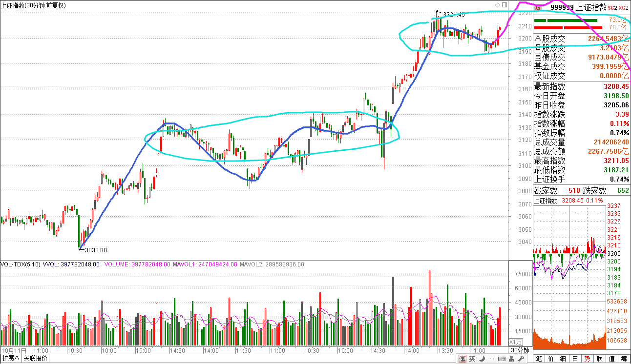Click the gray G badge beside 999999
The image size is (631, 364).
[x=538, y=7]
